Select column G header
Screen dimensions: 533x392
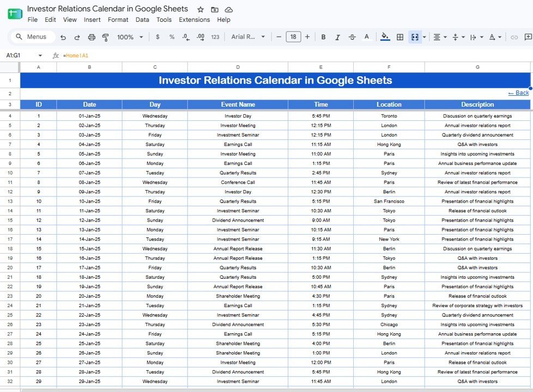(x=477, y=68)
